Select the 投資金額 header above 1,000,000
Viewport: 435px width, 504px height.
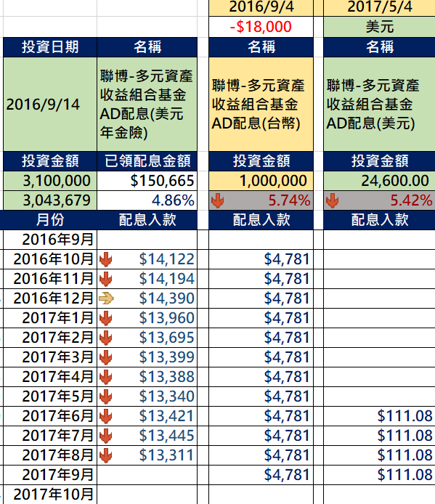261,161
